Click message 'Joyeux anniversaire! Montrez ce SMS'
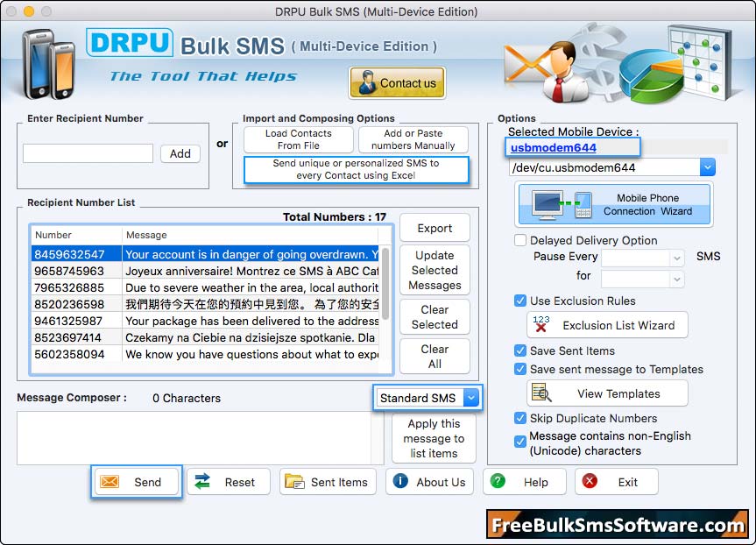 click(x=251, y=271)
